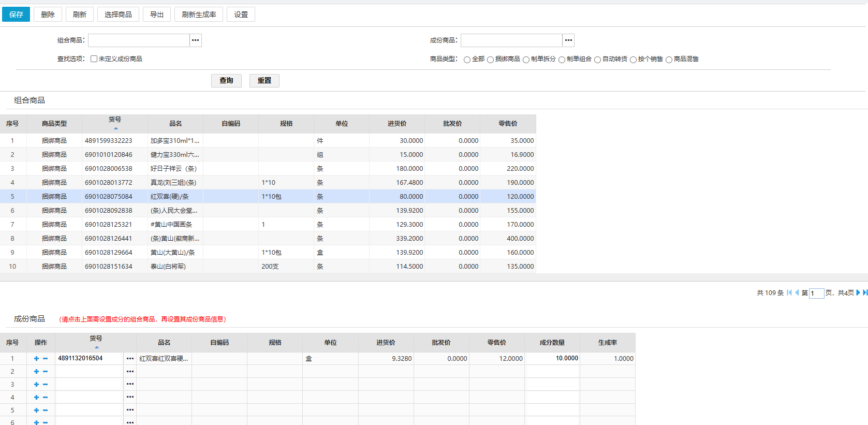Select the 全部 product type radio
Image resolution: width=868 pixels, height=425 pixels.
click(x=467, y=60)
